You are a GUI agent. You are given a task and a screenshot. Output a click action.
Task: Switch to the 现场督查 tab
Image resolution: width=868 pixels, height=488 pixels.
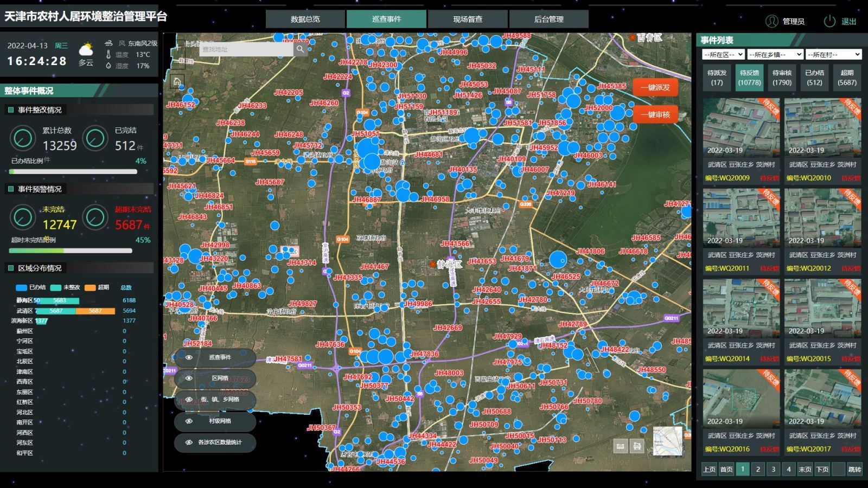tap(468, 19)
